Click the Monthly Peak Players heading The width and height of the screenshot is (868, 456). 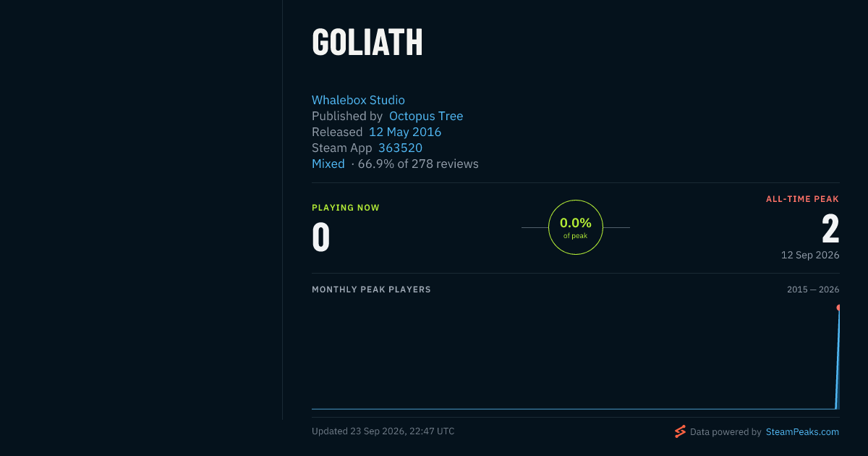371,290
